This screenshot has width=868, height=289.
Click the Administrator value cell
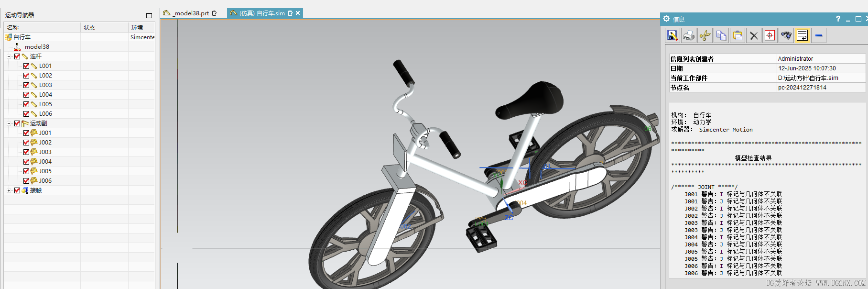[x=821, y=58]
